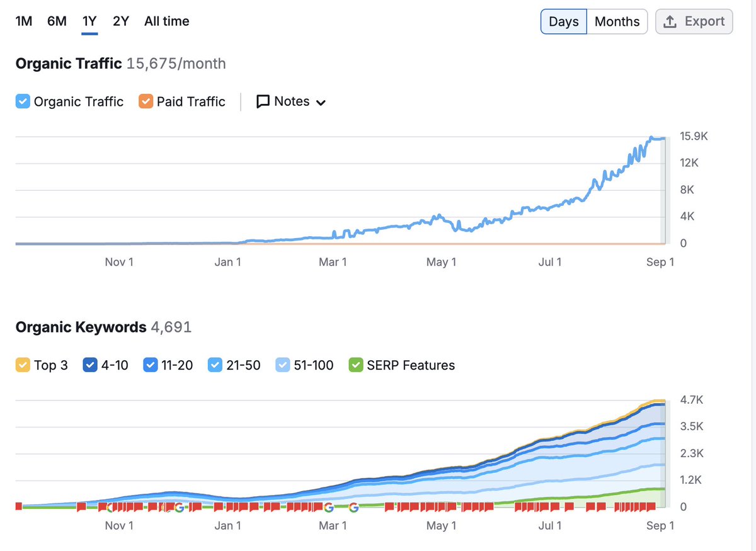Click the Notes flag icon

point(264,101)
